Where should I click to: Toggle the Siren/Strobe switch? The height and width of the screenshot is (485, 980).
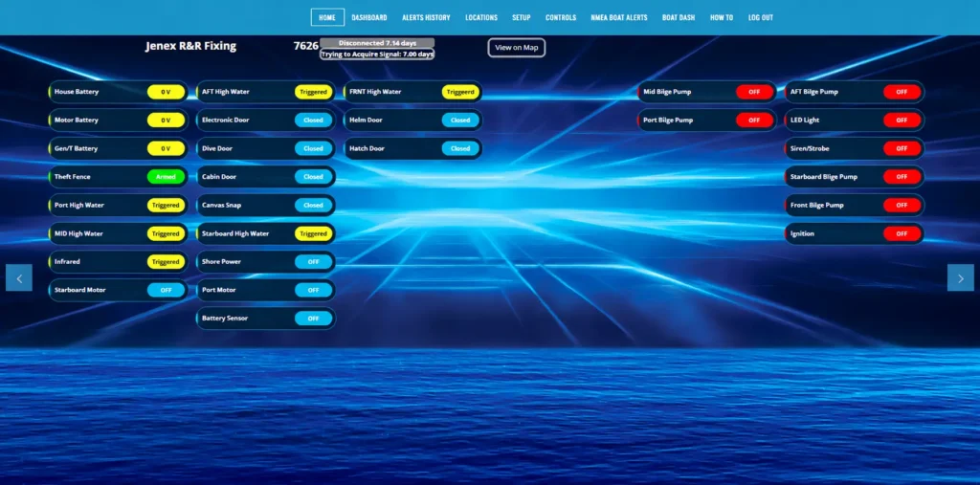tap(902, 148)
